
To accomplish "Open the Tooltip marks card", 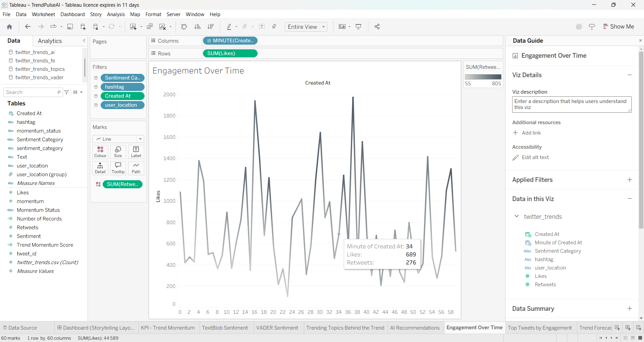I will (118, 168).
